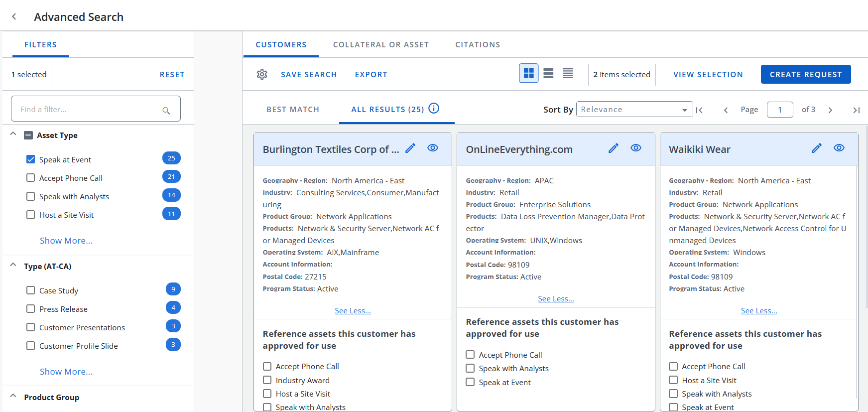Tick Speak with Analysts on OnLineEverything.com card
Viewport: 868px width, 412px height.
470,368
